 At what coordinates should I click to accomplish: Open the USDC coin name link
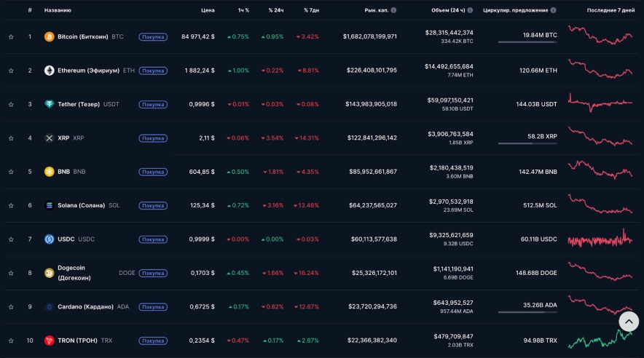coord(68,239)
